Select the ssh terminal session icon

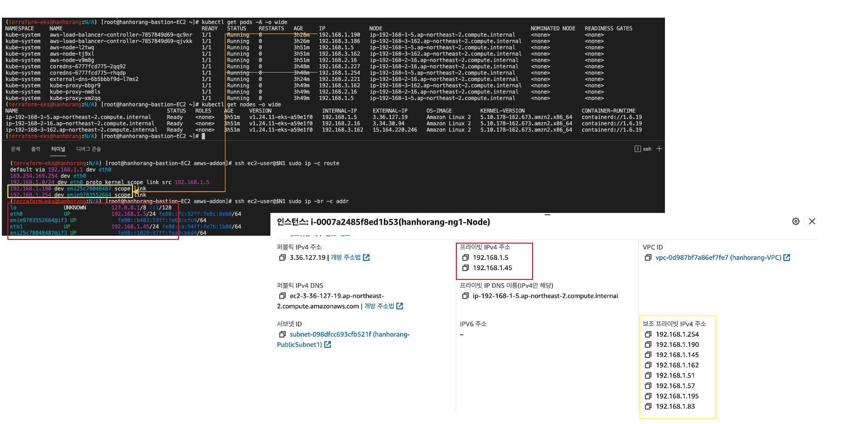click(x=638, y=149)
